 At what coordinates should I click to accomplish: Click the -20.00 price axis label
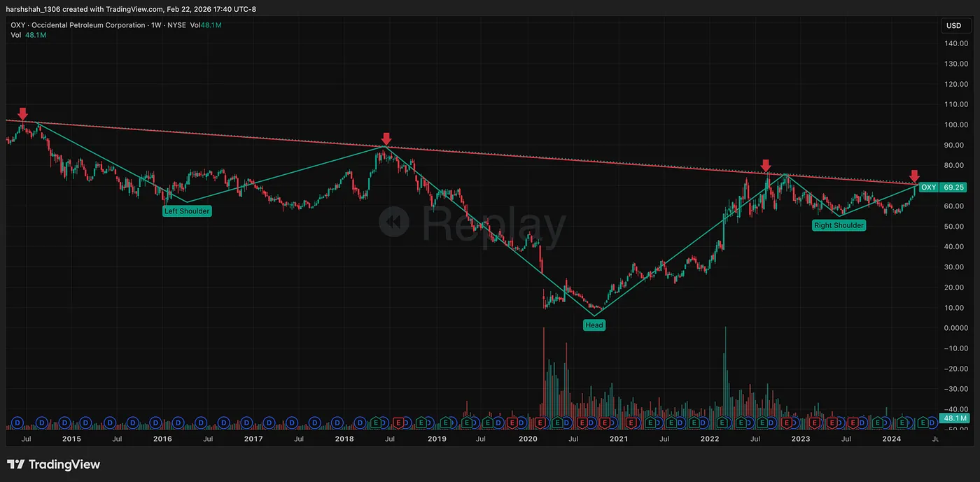955,368
